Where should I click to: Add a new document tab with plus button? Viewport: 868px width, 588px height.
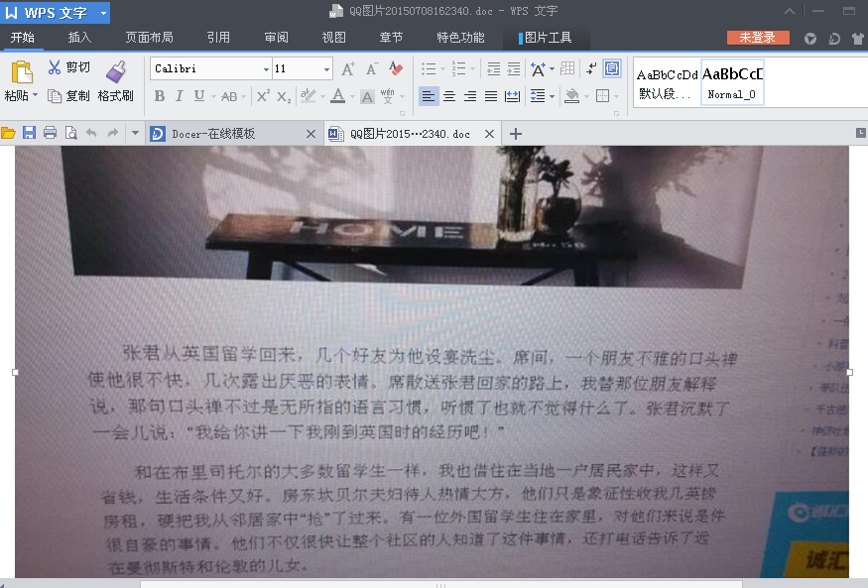(x=515, y=134)
